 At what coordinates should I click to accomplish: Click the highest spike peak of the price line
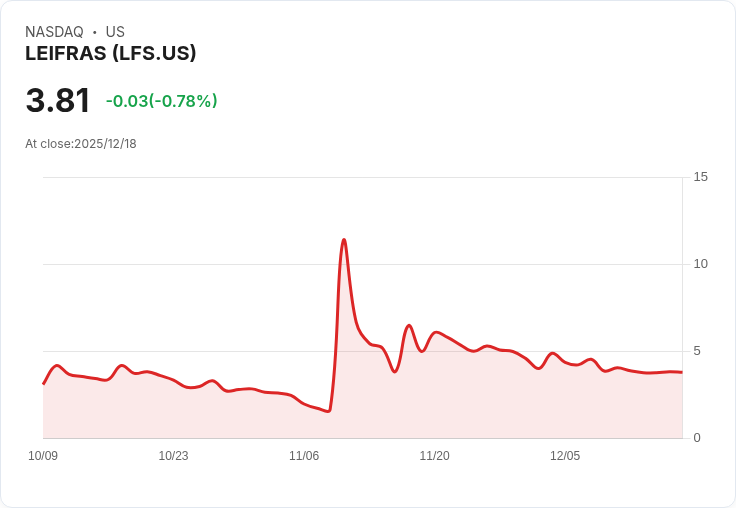click(x=344, y=240)
